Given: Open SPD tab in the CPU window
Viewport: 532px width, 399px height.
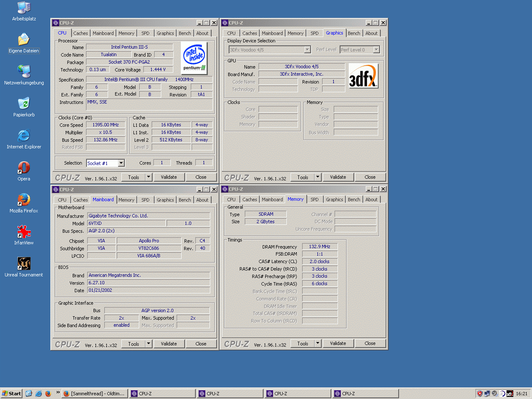Looking at the screenshot, I should (x=145, y=33).
